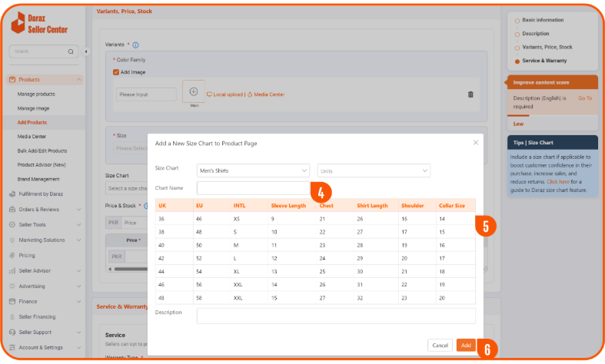Open Manage products in sidebar
This screenshot has width=605, height=364.
pos(36,94)
